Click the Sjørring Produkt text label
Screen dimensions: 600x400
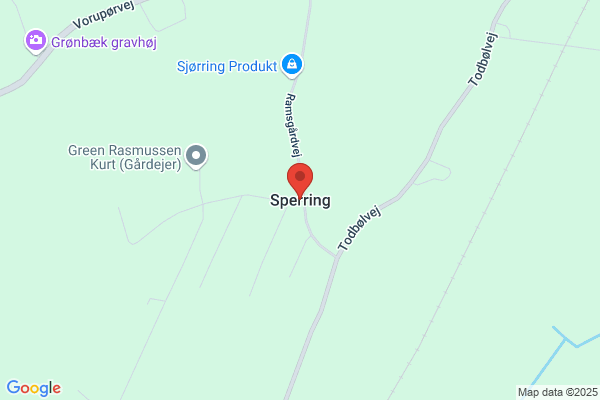[x=227, y=66]
